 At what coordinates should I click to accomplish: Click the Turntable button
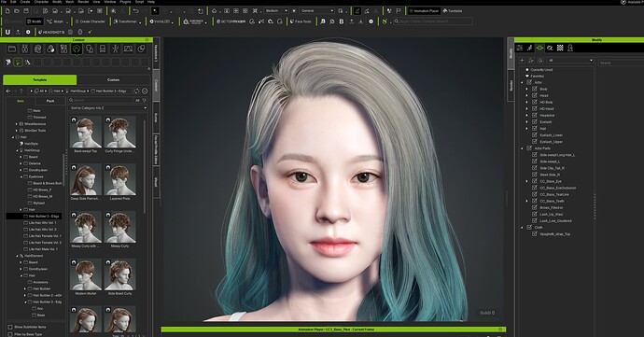453,10
